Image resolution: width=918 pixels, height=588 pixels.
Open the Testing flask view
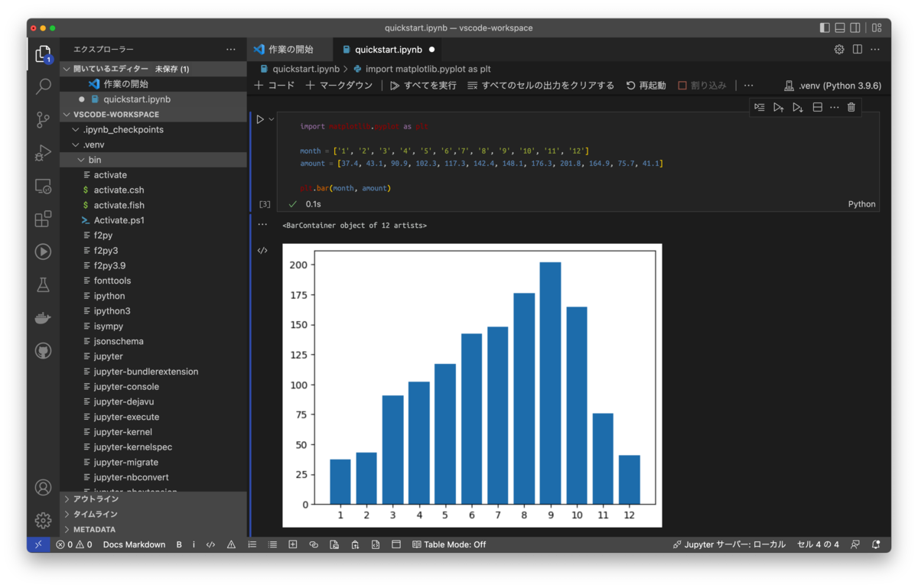[43, 285]
